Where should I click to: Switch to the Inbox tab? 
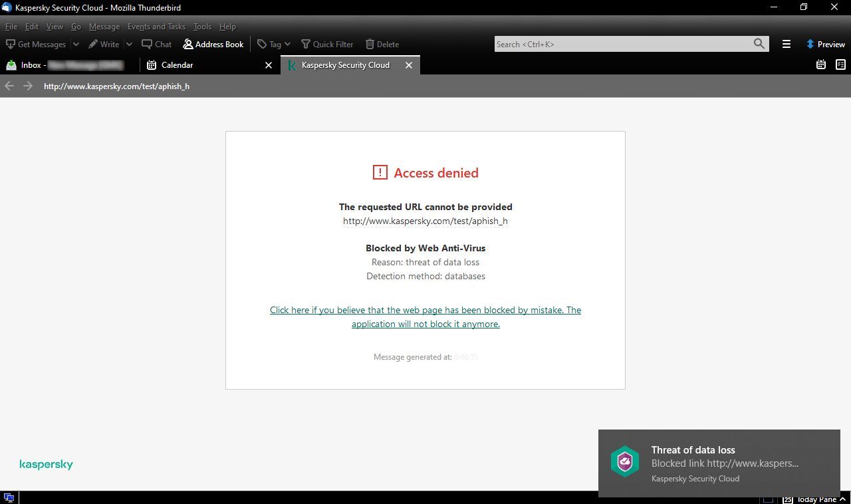70,65
